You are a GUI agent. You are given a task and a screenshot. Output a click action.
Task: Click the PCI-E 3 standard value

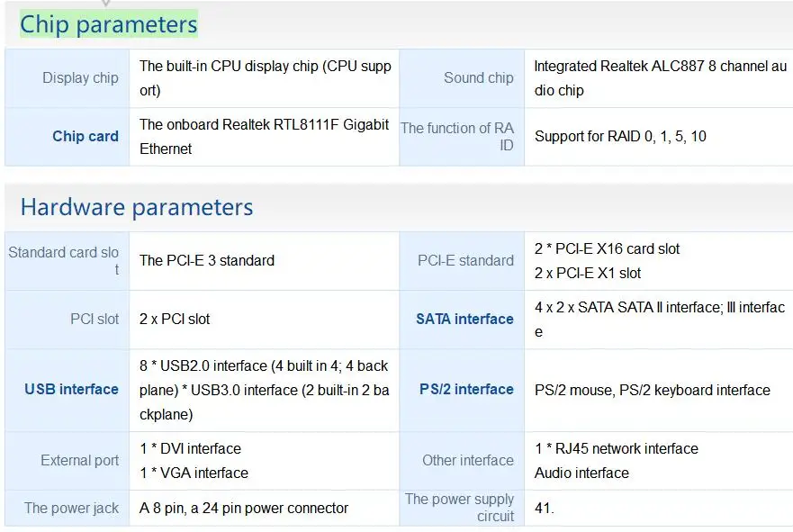[207, 261]
